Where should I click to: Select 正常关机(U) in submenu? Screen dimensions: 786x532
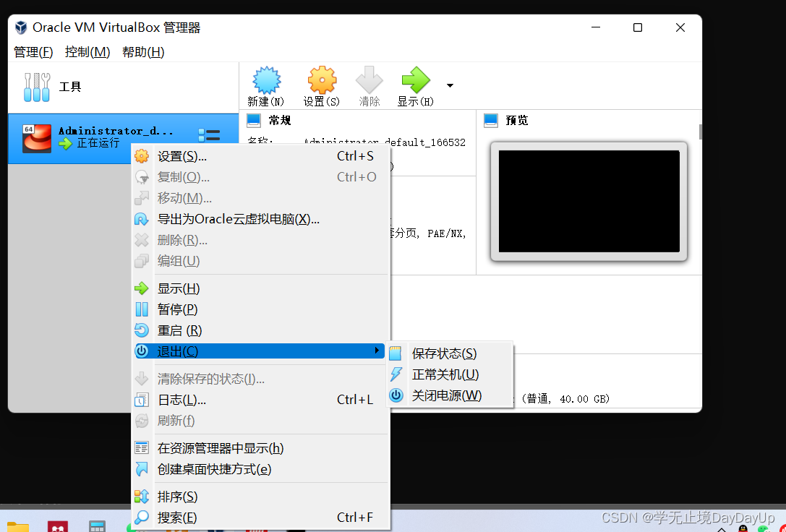[450, 374]
